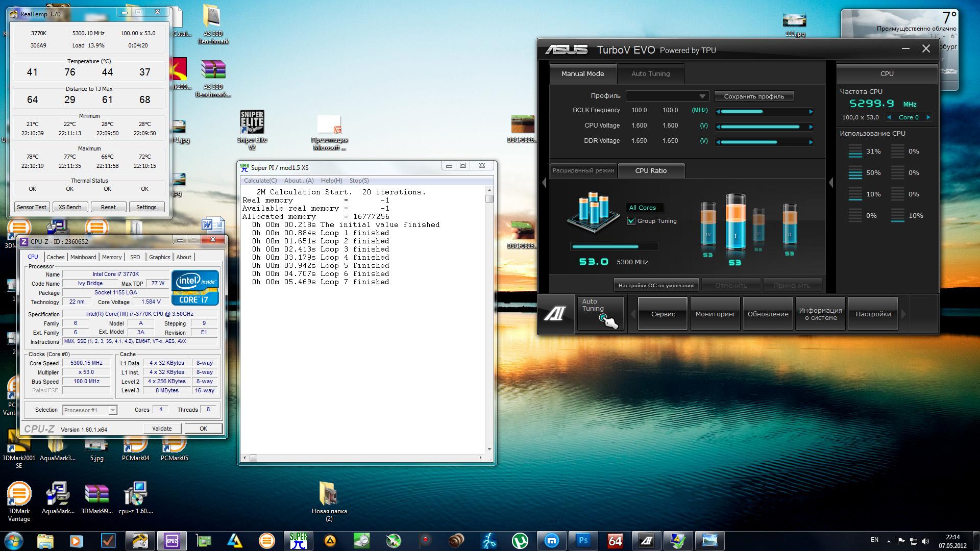The image size is (980, 551).
Task: Click uTorrent icon in taskbar
Action: [x=520, y=541]
